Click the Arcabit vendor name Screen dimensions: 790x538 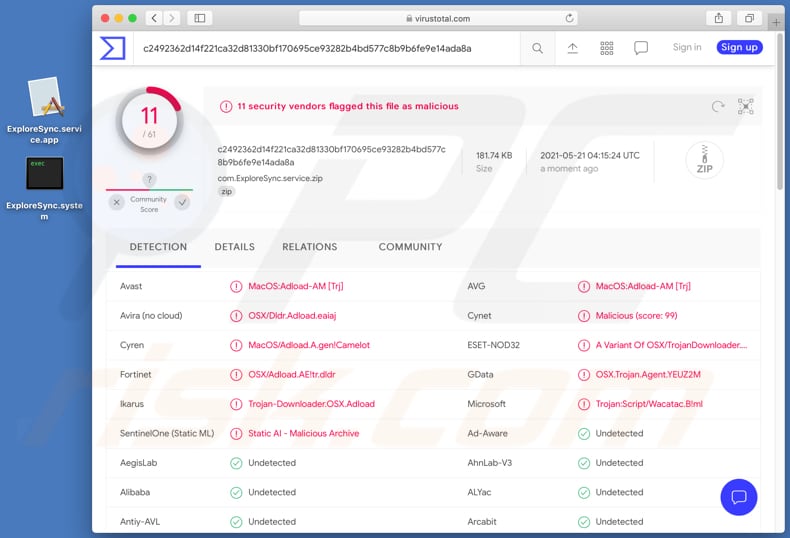click(482, 522)
